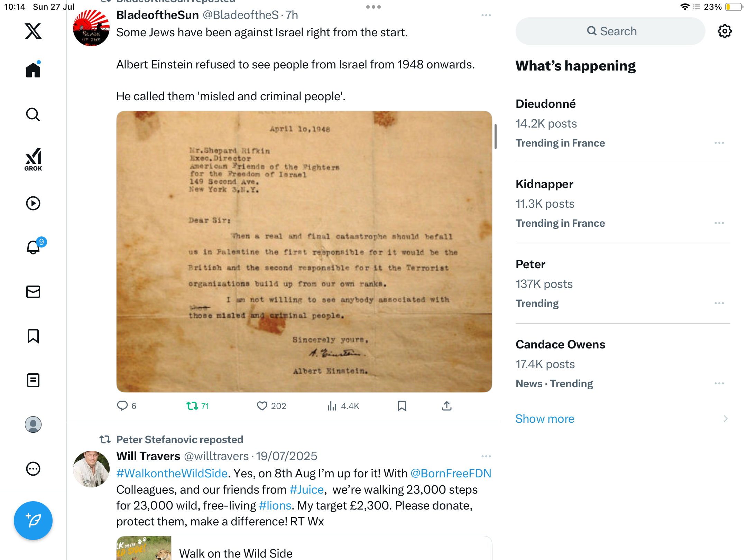Open more options for Will Travers post
Image resolution: width=747 pixels, height=560 pixels.
pyautogui.click(x=486, y=456)
